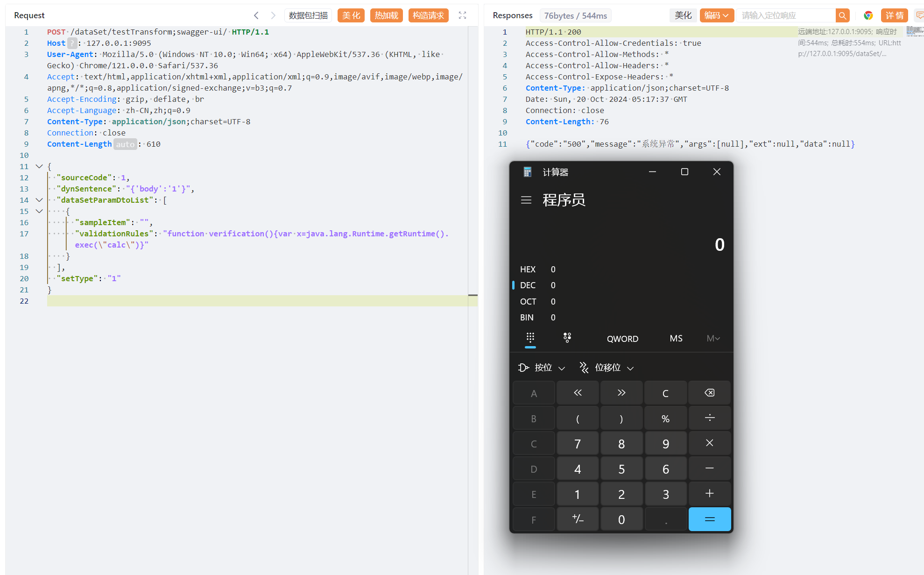Viewport: 924px width, 575px height.
Task: Click the close parenthesis key
Action: 621,418
